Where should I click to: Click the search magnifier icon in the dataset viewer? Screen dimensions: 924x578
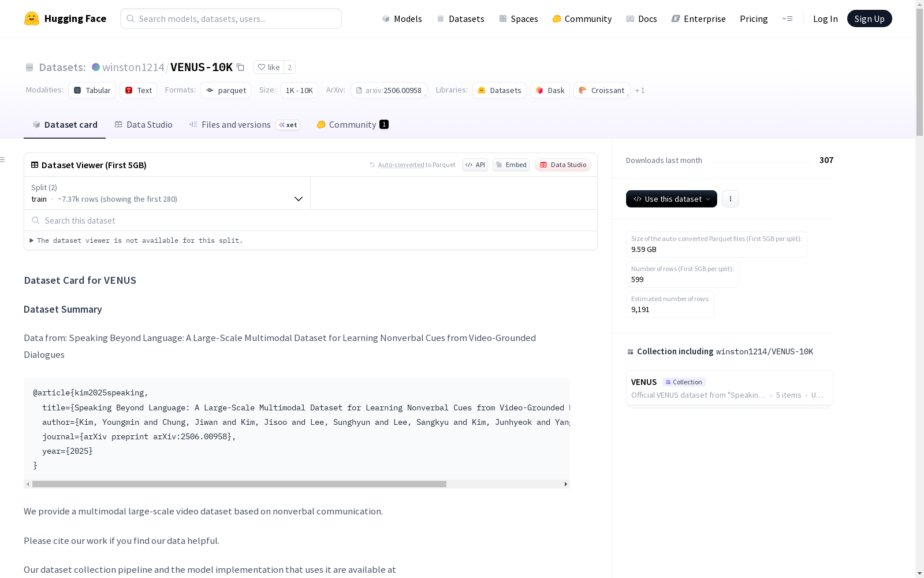click(36, 220)
